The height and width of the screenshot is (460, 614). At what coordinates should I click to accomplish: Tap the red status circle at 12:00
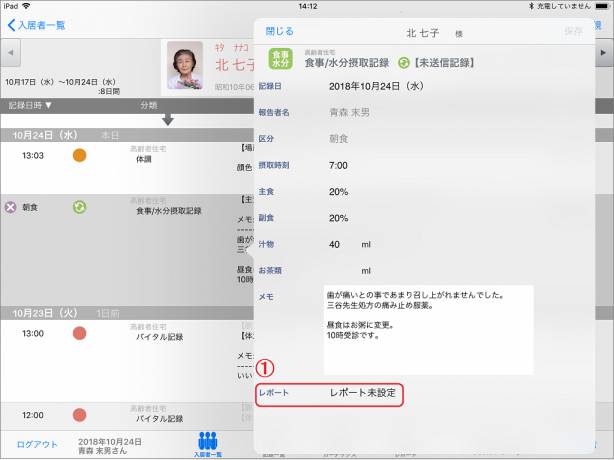point(80,414)
